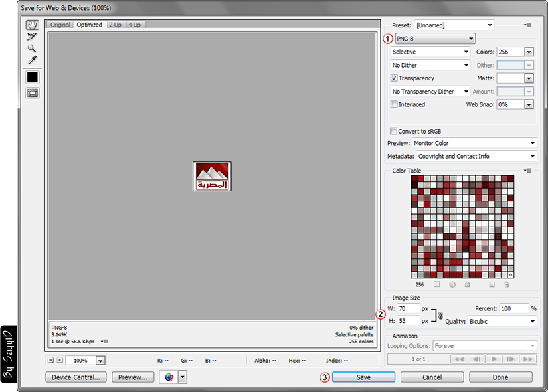Click the delete color trash icon

[507, 284]
